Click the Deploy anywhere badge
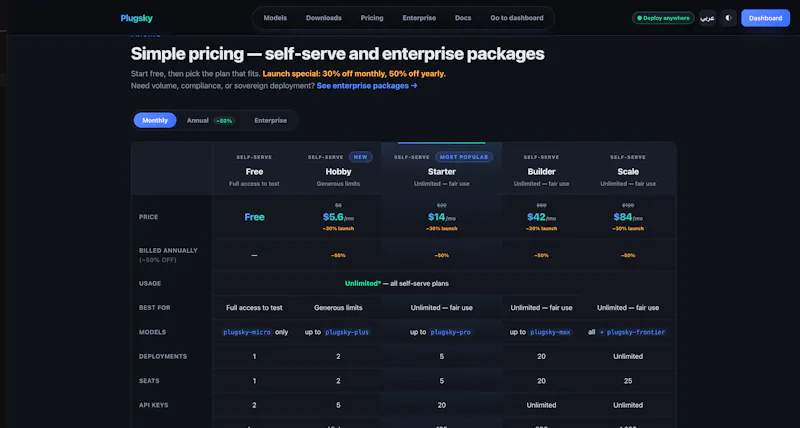The width and height of the screenshot is (800, 428). (x=663, y=18)
